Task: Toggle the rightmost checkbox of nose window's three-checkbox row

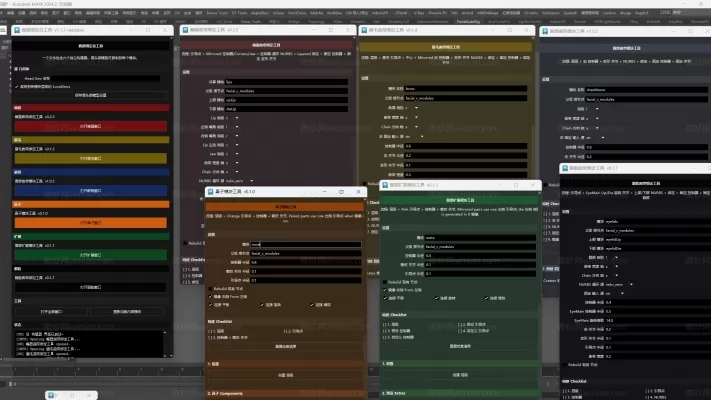Action: tap(312, 305)
